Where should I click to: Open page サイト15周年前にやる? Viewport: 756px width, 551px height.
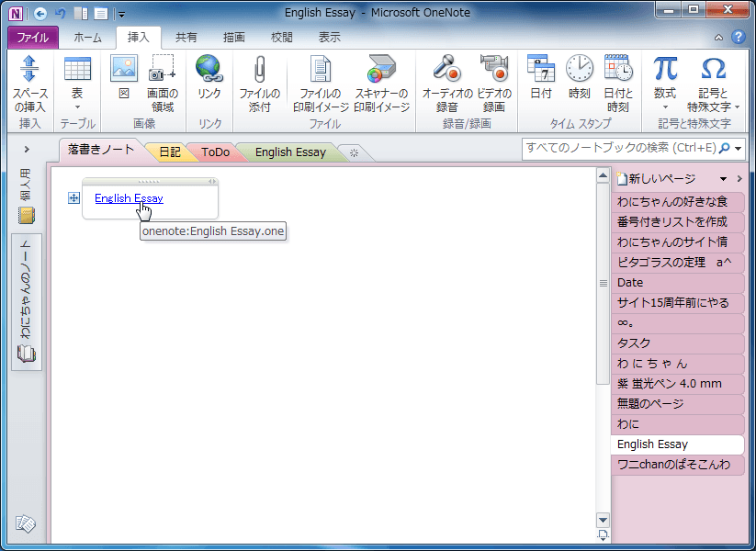click(677, 303)
